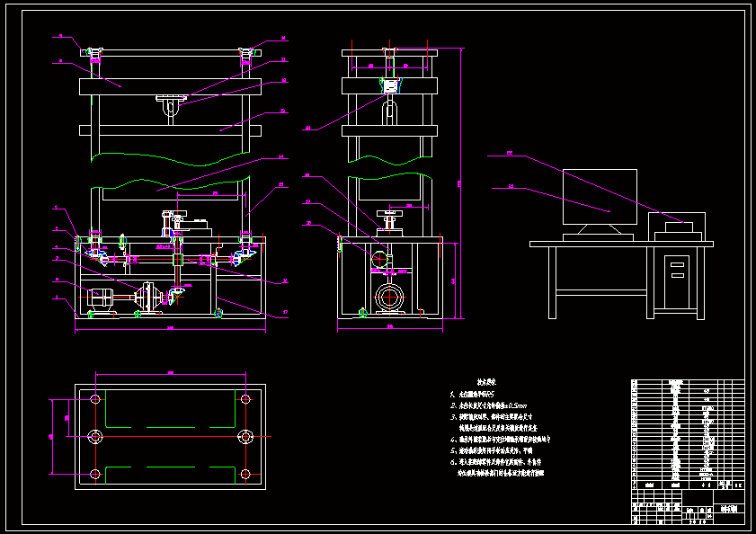Click the width dimension line below the front view
756x534 pixels.
pyautogui.click(x=170, y=331)
